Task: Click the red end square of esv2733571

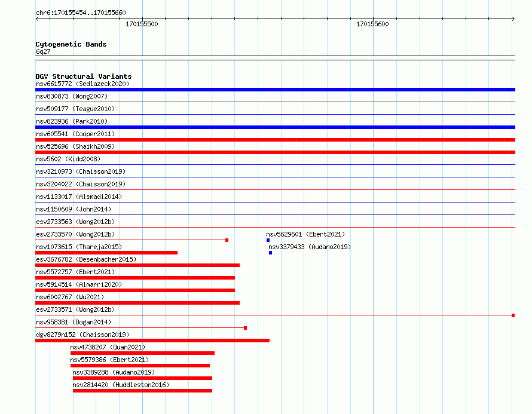Action: tap(513, 315)
